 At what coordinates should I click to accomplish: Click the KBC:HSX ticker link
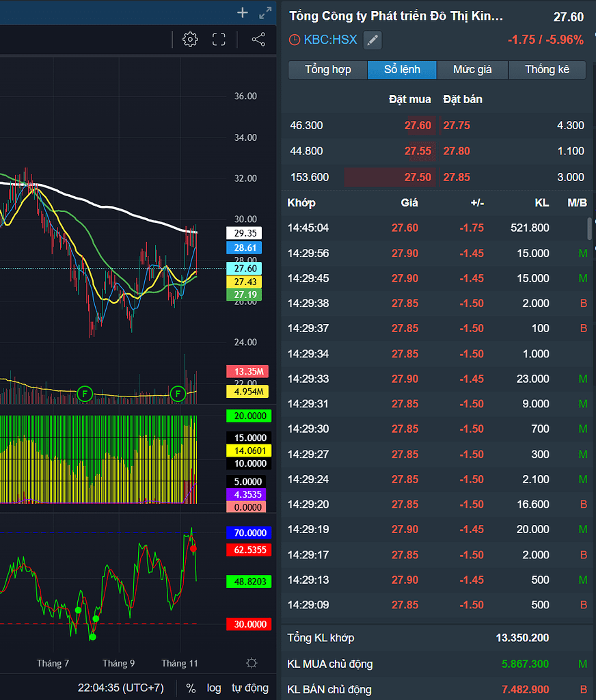(x=330, y=40)
